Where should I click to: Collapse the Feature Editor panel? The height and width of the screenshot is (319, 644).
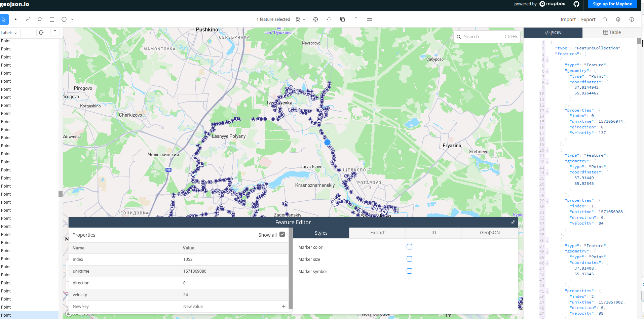point(513,222)
